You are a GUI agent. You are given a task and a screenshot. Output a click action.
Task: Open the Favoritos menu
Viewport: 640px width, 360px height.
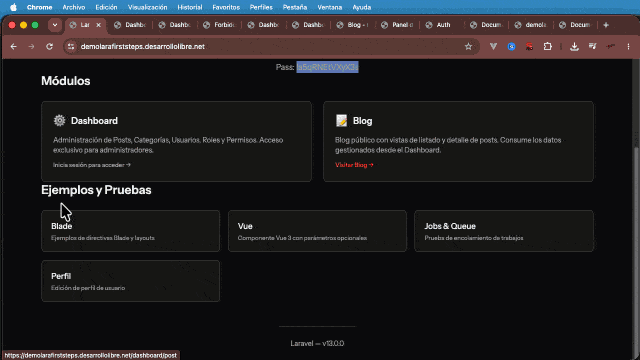pyautogui.click(x=226, y=7)
